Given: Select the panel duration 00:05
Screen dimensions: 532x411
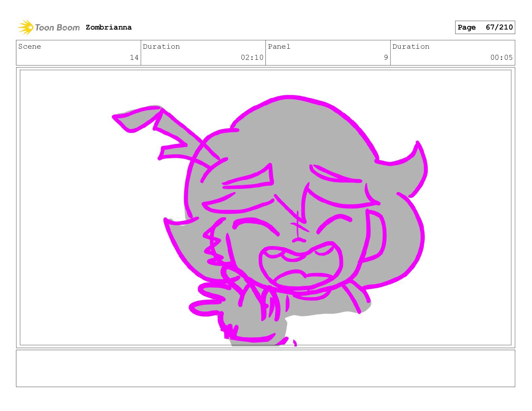Looking at the screenshot, I should [x=501, y=57].
